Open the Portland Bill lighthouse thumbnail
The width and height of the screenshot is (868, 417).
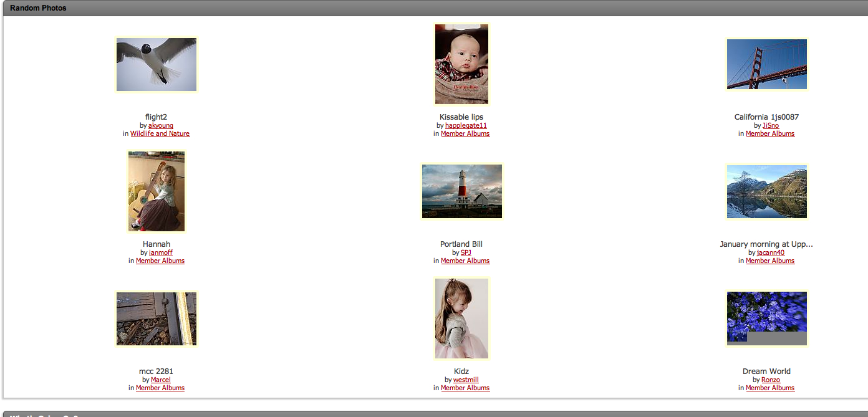point(461,191)
